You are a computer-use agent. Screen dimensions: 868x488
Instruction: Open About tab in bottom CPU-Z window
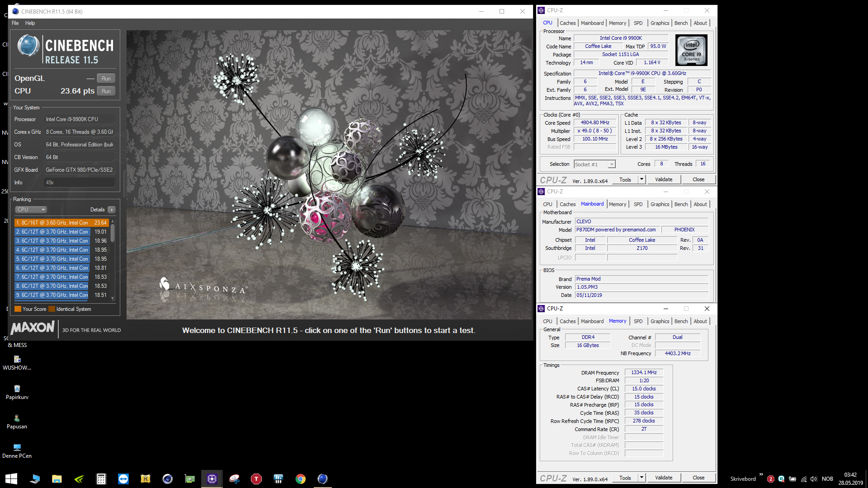click(x=700, y=321)
